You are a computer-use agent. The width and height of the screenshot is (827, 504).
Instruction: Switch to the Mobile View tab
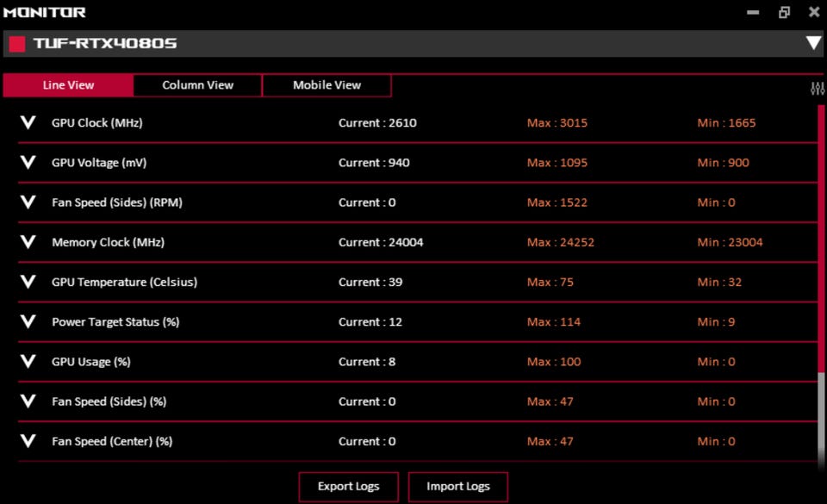[327, 85]
